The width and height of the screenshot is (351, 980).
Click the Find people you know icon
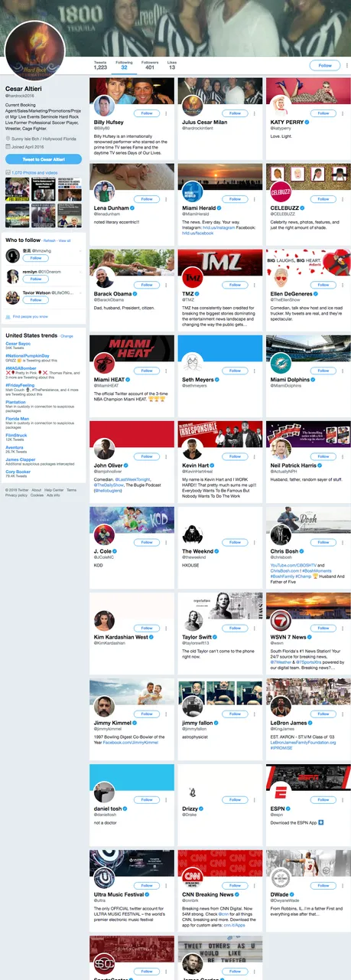click(x=8, y=316)
